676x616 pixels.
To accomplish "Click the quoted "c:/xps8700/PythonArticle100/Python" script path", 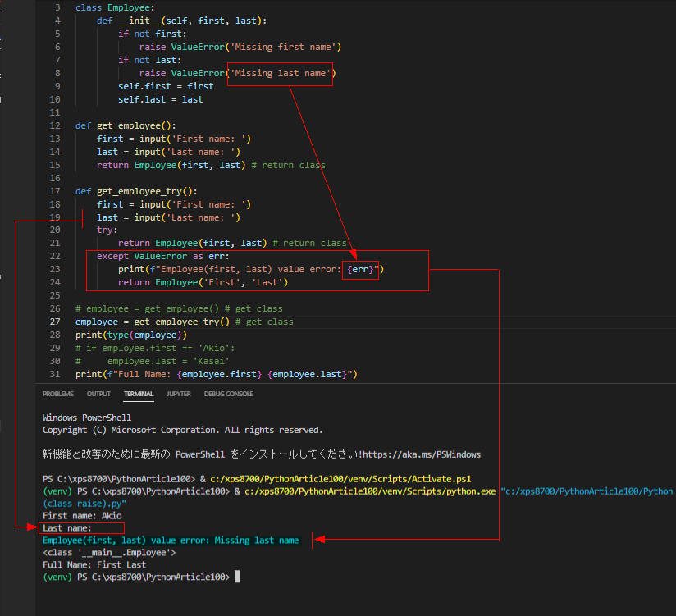I will coord(587,491).
